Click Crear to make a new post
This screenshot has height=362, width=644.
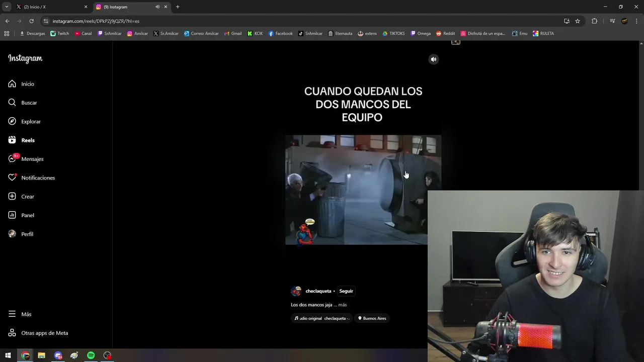coord(21,197)
